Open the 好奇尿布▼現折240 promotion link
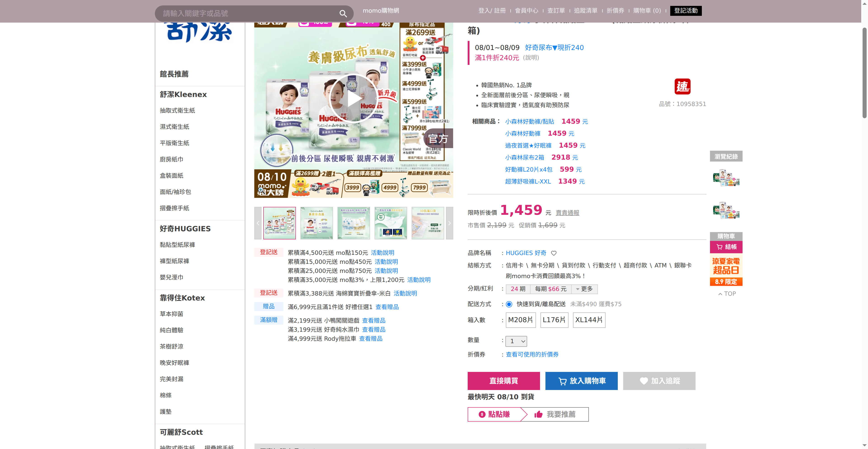The height and width of the screenshot is (449, 868). (554, 47)
